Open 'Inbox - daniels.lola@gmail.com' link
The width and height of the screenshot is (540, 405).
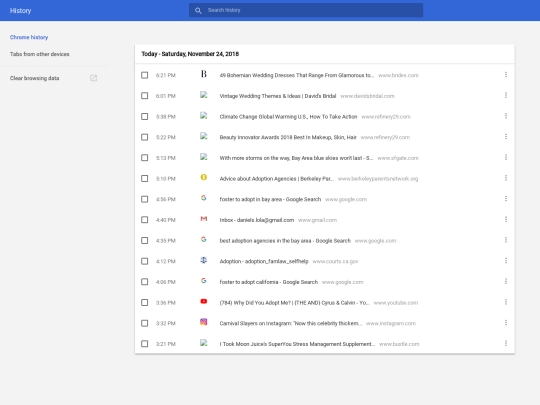point(257,220)
